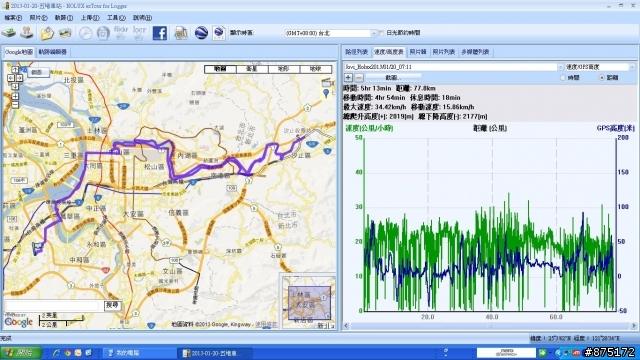Click the export report document icon
The image size is (640, 360).
click(x=181, y=33)
